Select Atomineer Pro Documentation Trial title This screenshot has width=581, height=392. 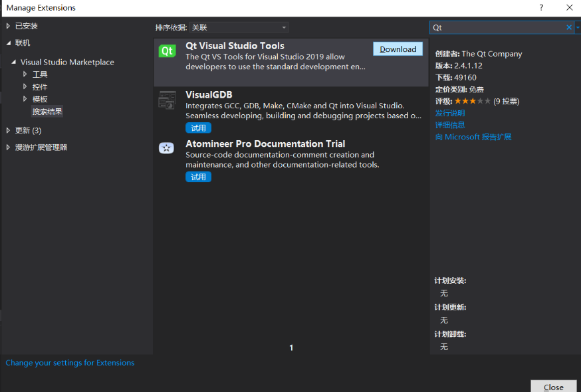pos(265,144)
